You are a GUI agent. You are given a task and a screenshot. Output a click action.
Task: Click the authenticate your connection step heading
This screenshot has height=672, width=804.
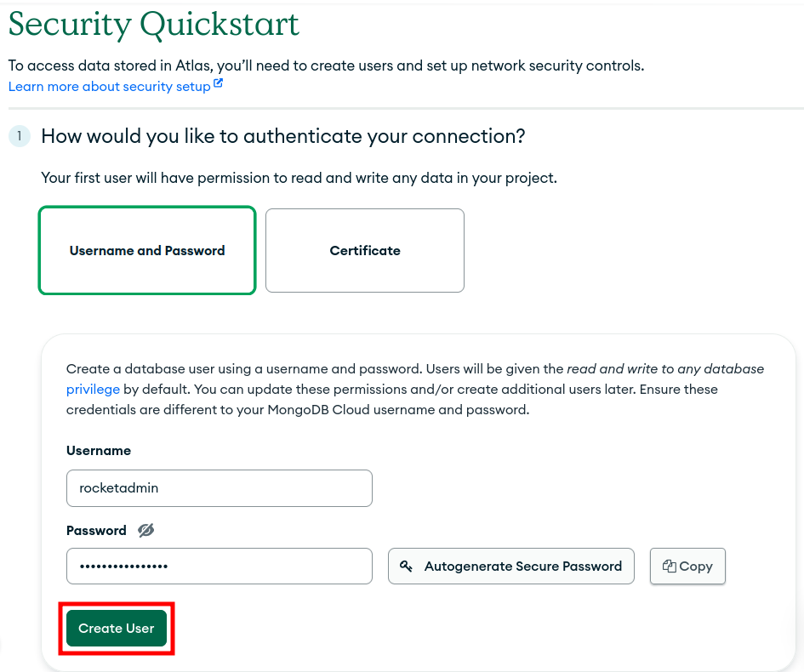(x=283, y=136)
